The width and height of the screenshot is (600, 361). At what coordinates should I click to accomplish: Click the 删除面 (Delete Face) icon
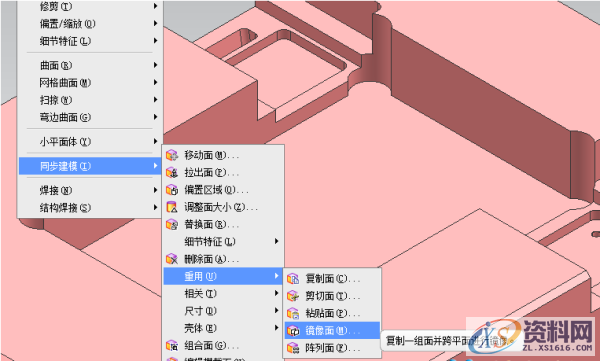click(x=172, y=259)
